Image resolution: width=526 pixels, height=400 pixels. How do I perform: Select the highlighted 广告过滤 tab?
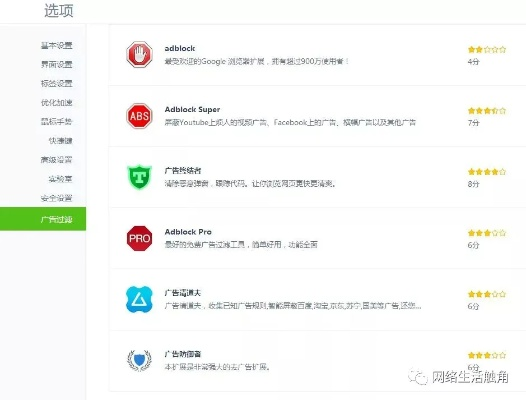coord(43,219)
